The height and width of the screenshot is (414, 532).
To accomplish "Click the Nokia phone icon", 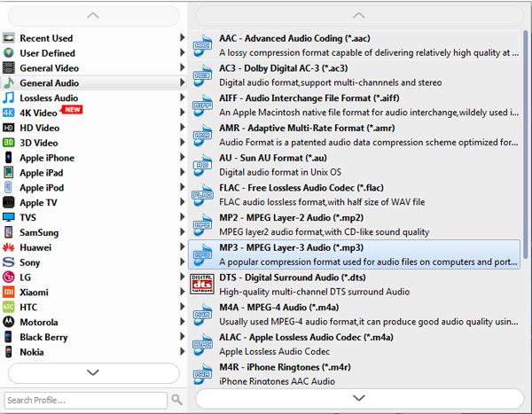I will (x=9, y=352).
